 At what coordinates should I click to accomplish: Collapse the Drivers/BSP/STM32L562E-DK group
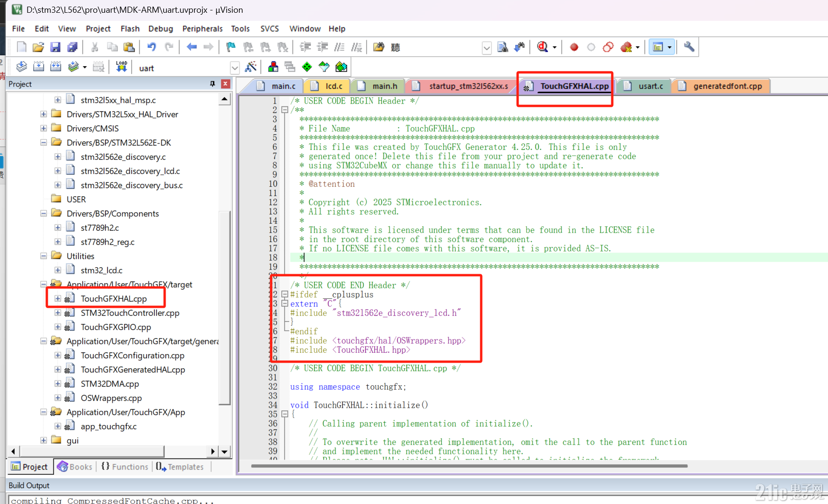pos(44,142)
